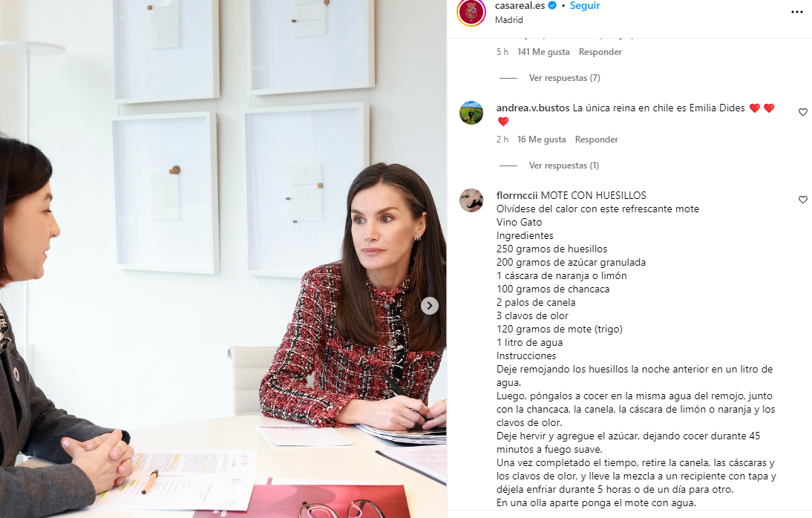Image resolution: width=812 pixels, height=518 pixels.
Task: Open casareal.es username link
Action: pos(520,6)
